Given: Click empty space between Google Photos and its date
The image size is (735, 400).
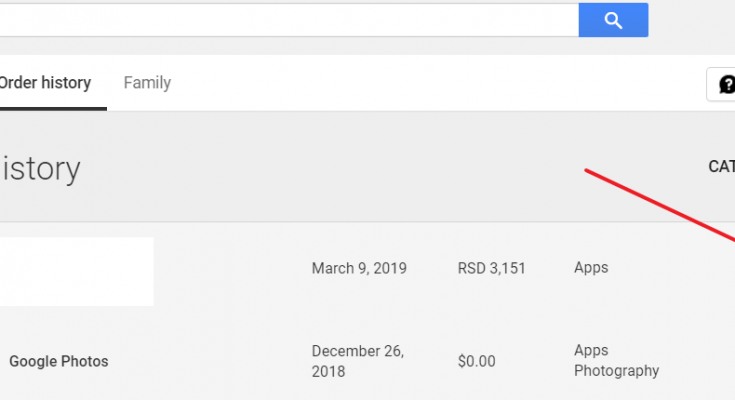Looking at the screenshot, I should tap(209, 361).
